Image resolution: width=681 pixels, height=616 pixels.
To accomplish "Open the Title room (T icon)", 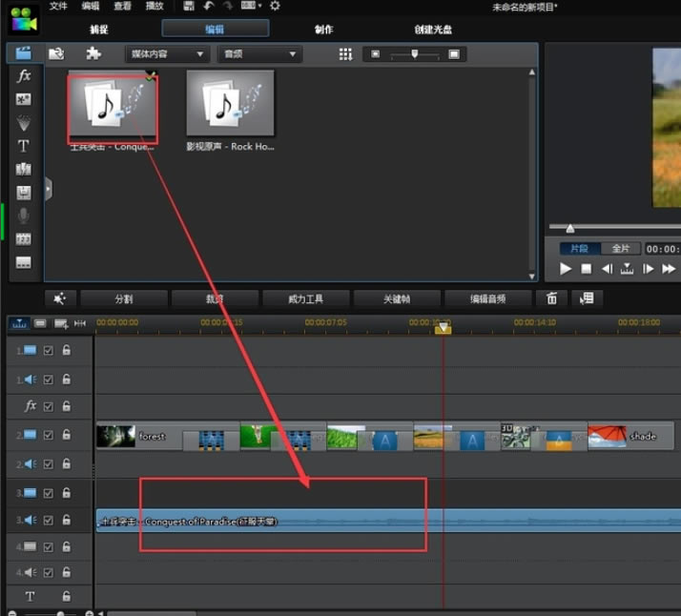I will pos(24,146).
